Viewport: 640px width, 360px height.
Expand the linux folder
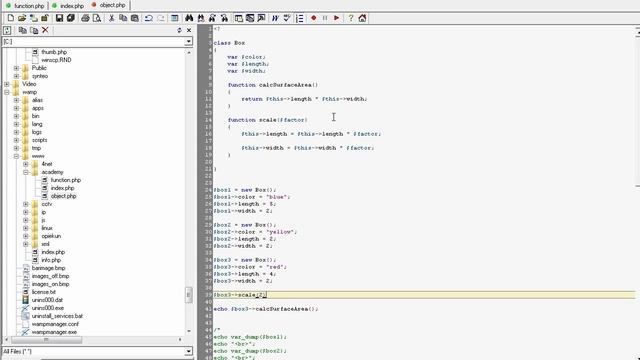pos(26,228)
